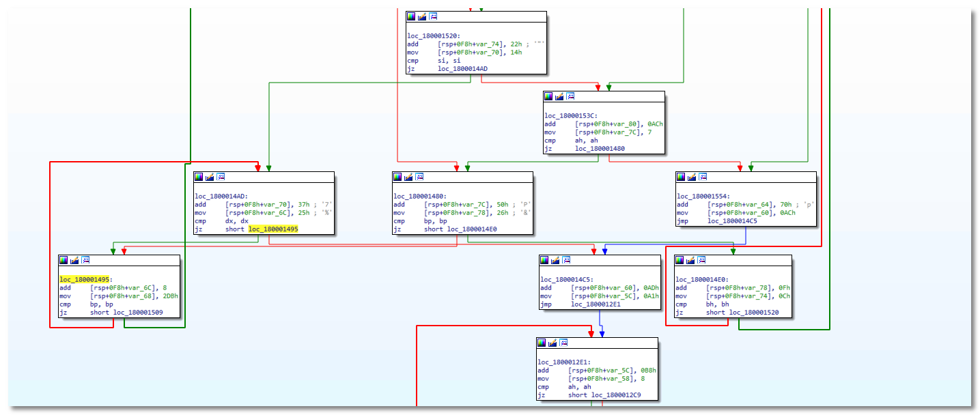This screenshot has width=980, height=415.
Task: Click edit icon on loc_18000153C block
Action: [560, 96]
